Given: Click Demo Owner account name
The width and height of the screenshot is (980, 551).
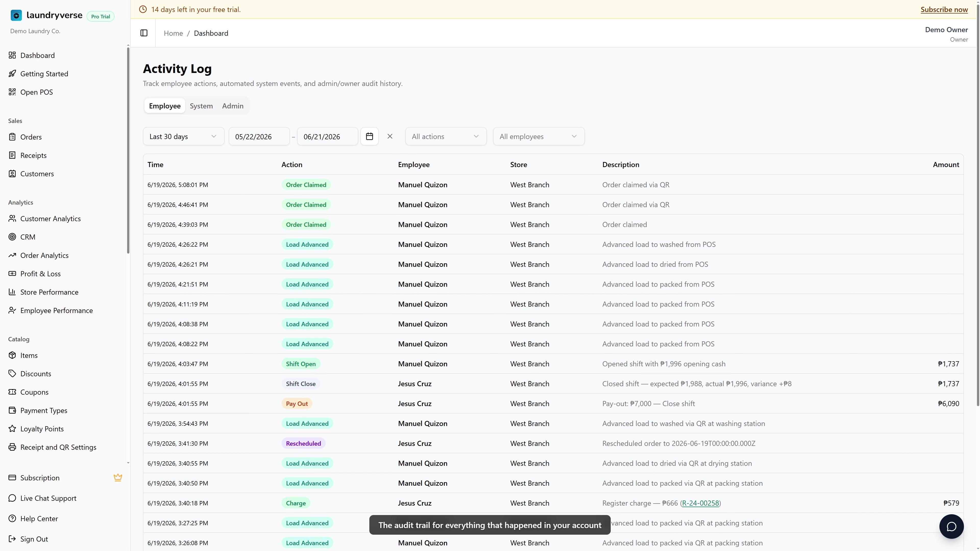Looking at the screenshot, I should pyautogui.click(x=946, y=30).
